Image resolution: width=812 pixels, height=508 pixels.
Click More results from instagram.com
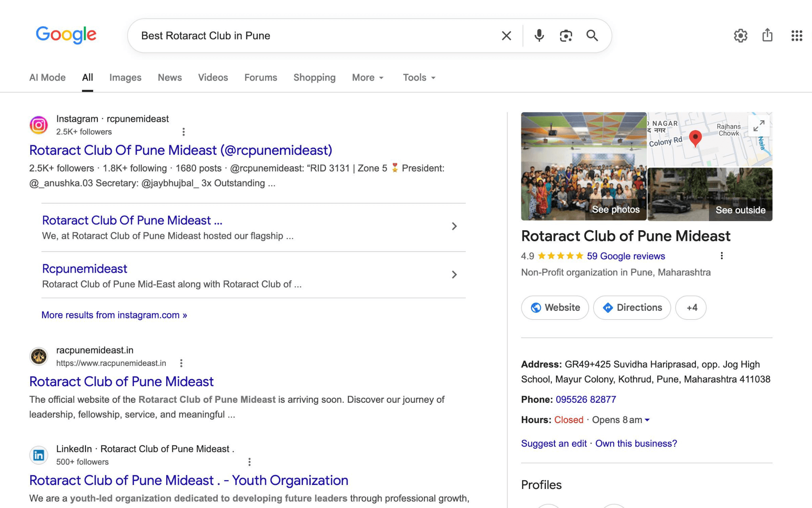coord(114,315)
